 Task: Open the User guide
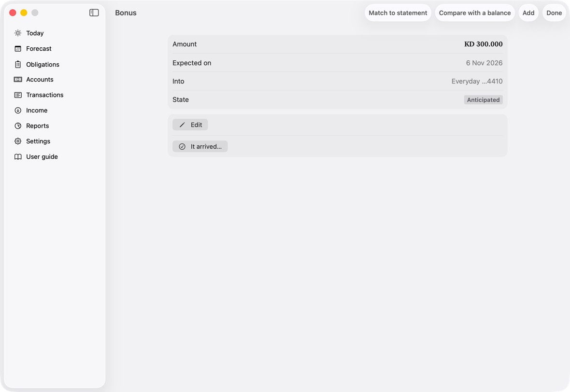coord(42,156)
